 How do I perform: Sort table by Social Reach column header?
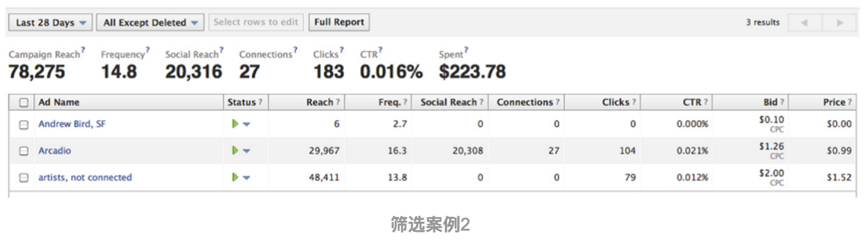point(449,102)
